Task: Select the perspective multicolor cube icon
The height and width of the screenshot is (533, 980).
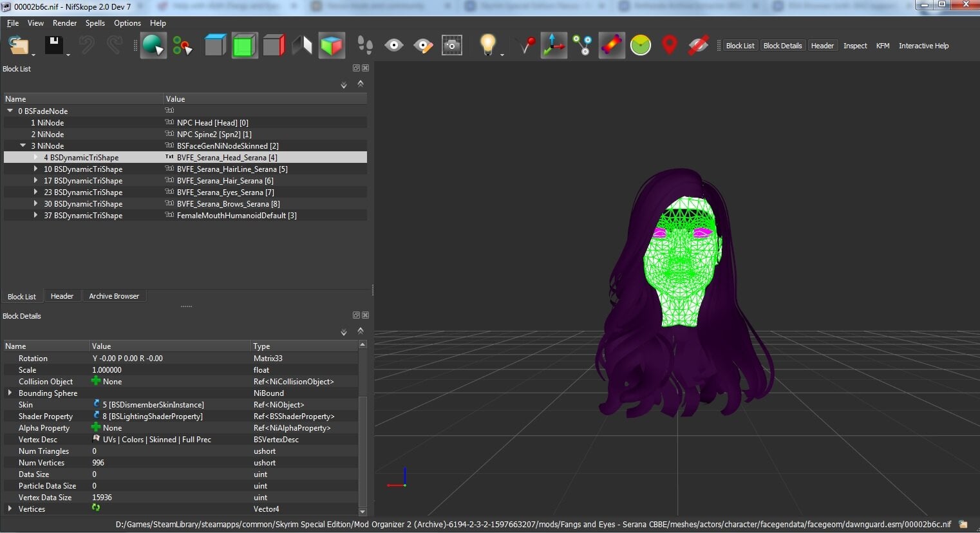Action: [332, 46]
